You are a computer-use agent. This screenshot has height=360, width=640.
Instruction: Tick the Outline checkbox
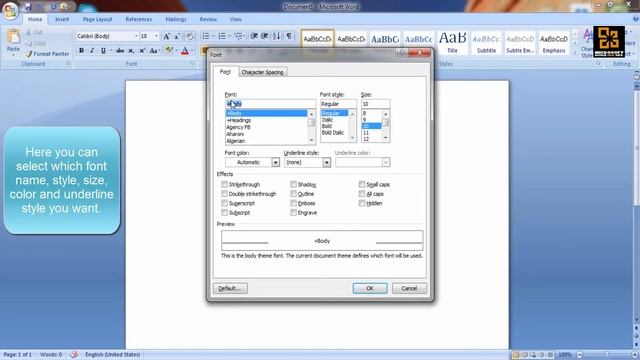point(293,194)
